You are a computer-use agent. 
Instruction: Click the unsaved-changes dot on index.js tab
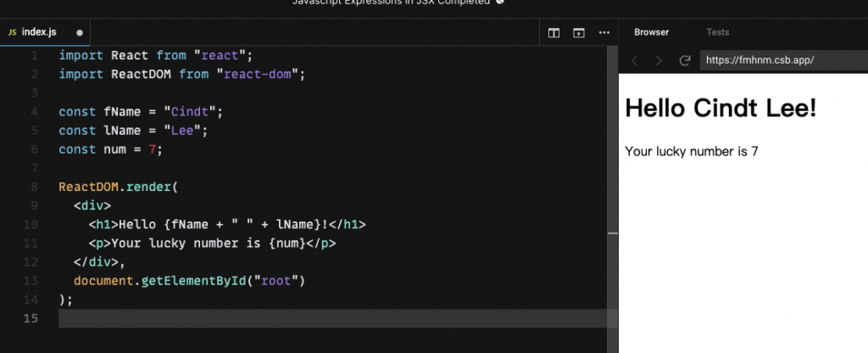(x=80, y=33)
